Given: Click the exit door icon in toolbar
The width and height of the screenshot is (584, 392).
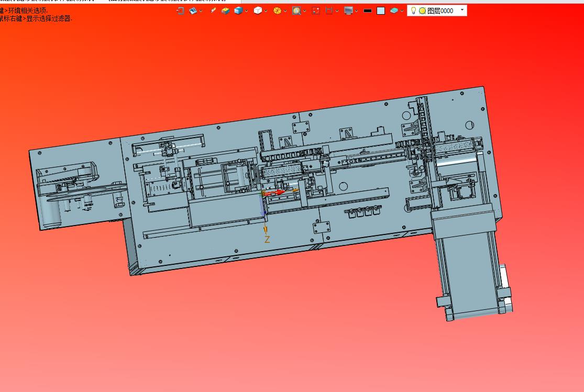Looking at the screenshot, I should (180, 11).
